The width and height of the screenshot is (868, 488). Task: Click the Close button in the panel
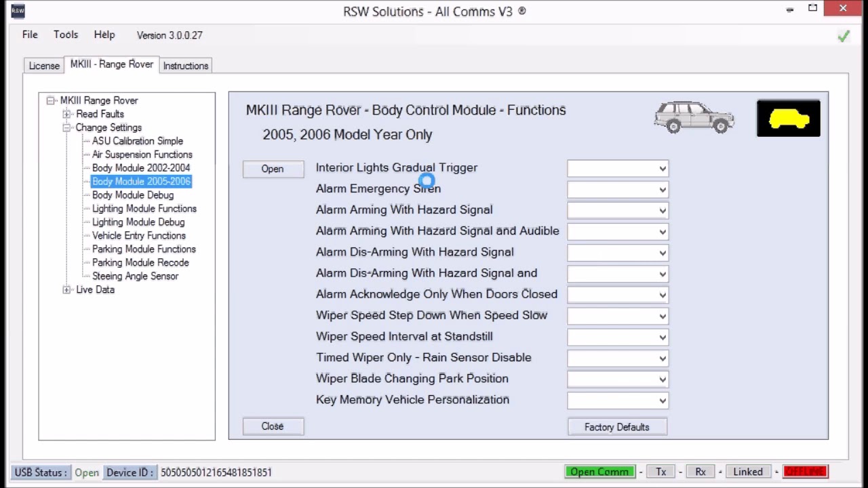(273, 426)
